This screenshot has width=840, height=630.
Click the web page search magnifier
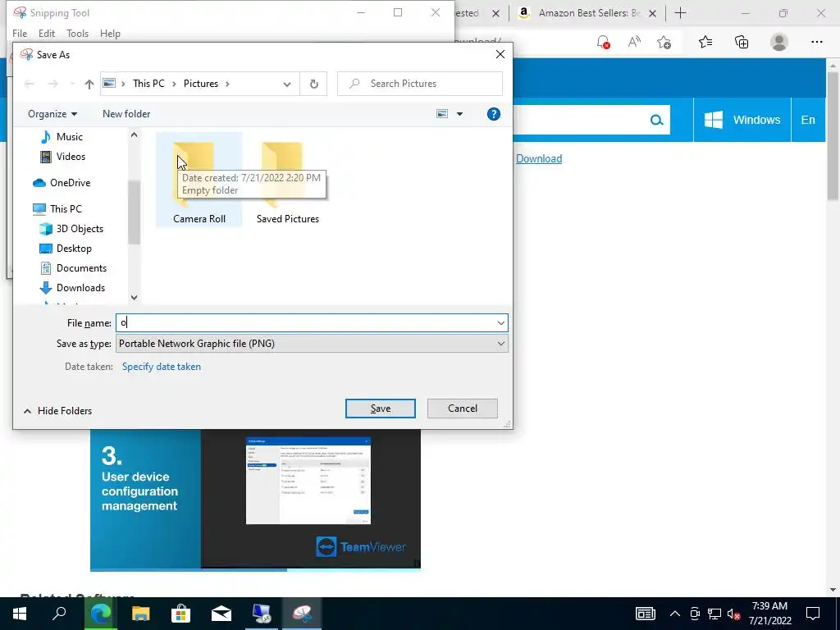pos(656,120)
